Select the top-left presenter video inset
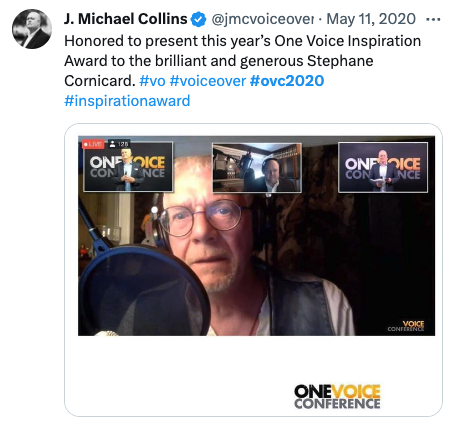The height and width of the screenshot is (422, 454). (128, 167)
